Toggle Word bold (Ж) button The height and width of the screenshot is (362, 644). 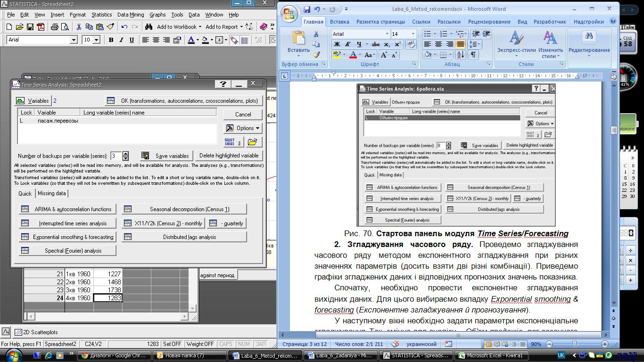coord(337,44)
